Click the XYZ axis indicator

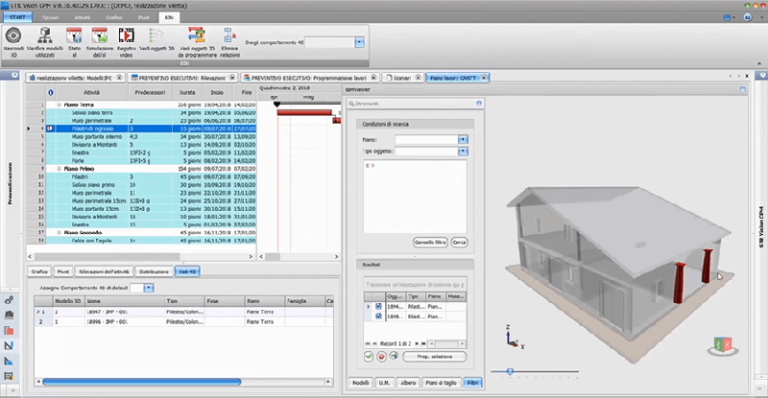tap(514, 337)
